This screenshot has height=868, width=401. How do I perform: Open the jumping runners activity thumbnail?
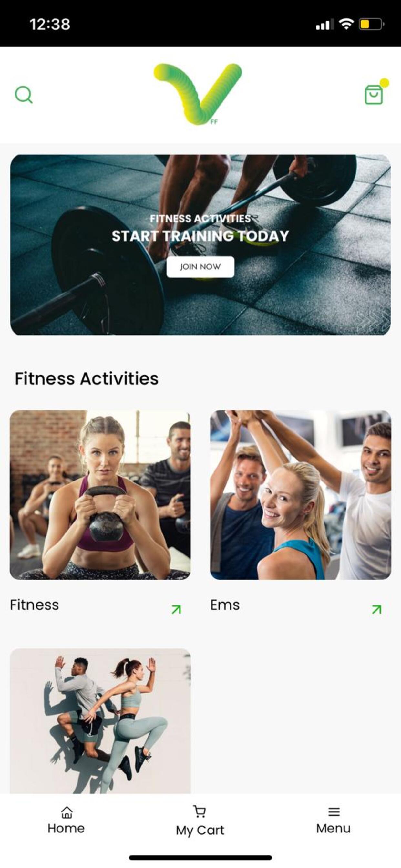click(x=100, y=721)
